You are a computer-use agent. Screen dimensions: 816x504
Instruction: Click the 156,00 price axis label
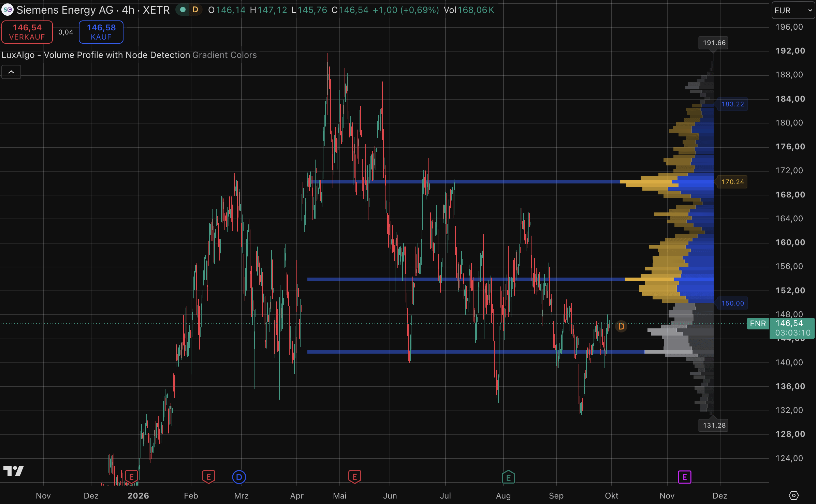point(789,266)
